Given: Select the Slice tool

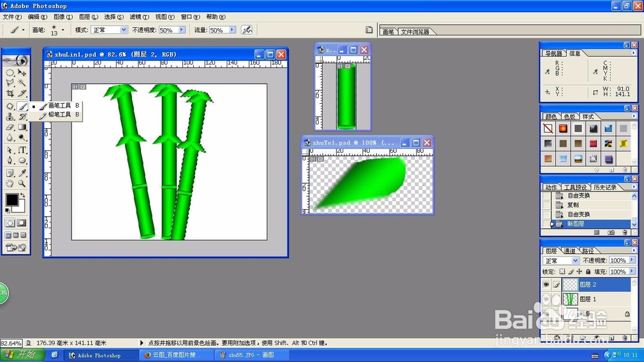Looking at the screenshot, I should pyautogui.click(x=22, y=93).
